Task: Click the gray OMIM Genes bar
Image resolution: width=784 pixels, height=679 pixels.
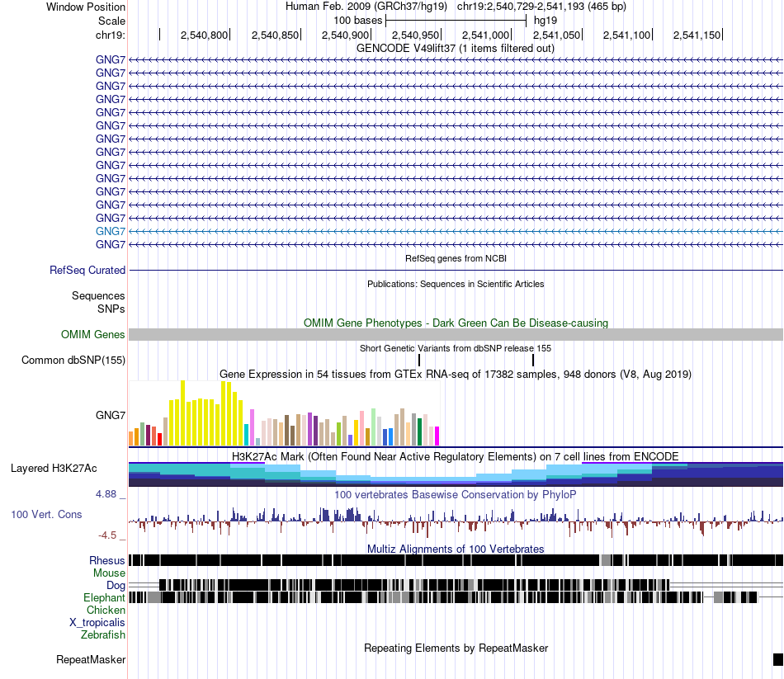Action: tap(456, 334)
